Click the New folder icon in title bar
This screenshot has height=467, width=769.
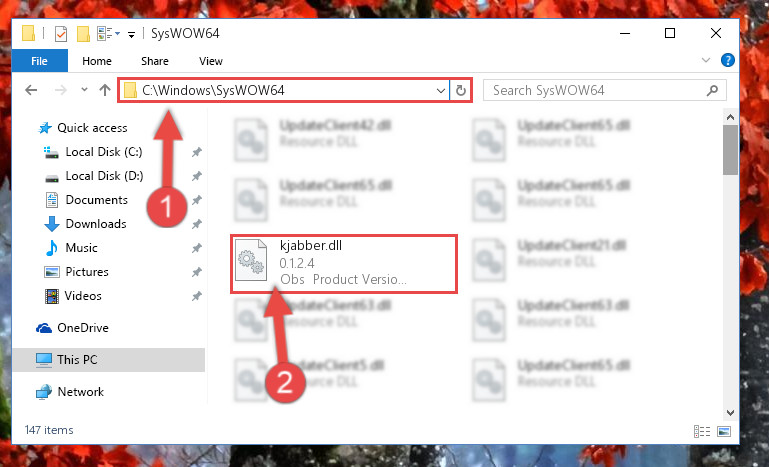pyautogui.click(x=83, y=34)
